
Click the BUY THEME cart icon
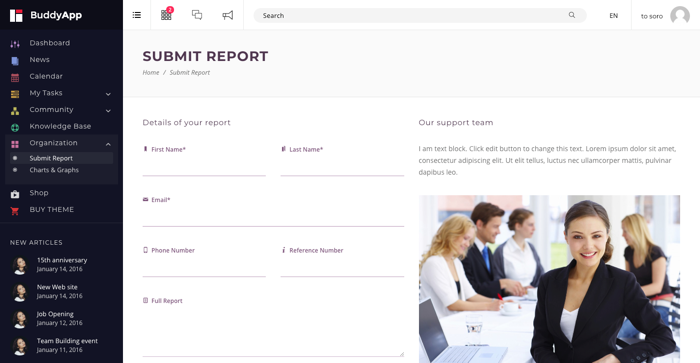[15, 211]
